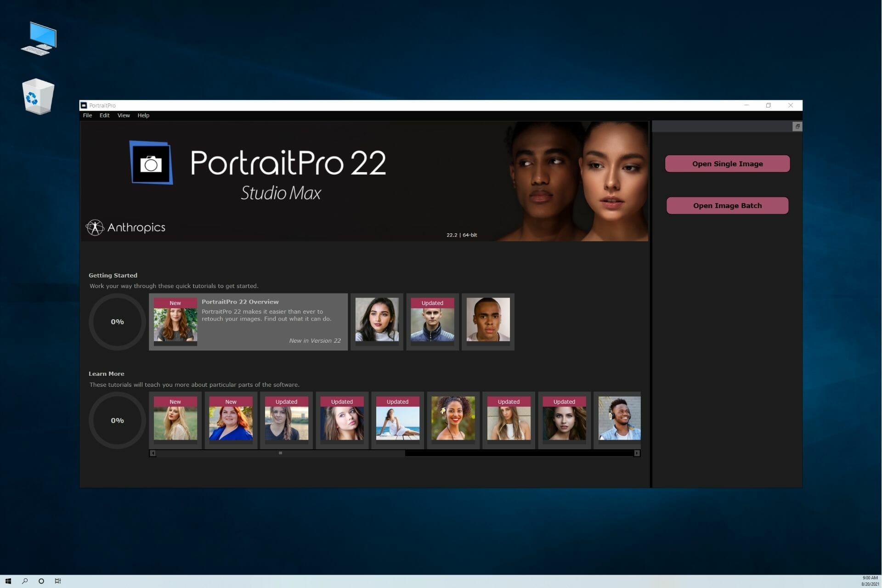The height and width of the screenshot is (588, 882).
Task: Open the first New blonde woman tutorial in Learn More
Action: point(175,420)
